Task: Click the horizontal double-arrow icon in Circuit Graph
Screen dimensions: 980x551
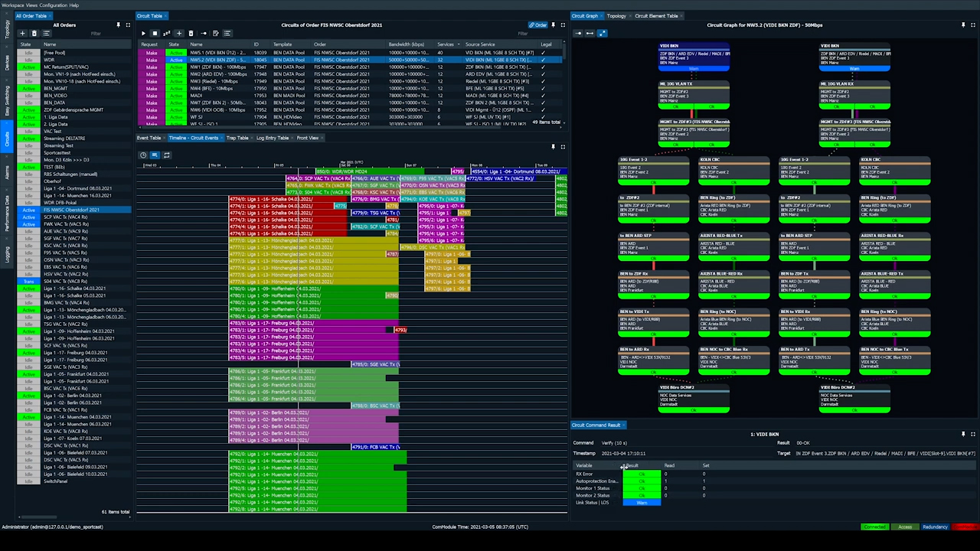Action: (x=590, y=33)
